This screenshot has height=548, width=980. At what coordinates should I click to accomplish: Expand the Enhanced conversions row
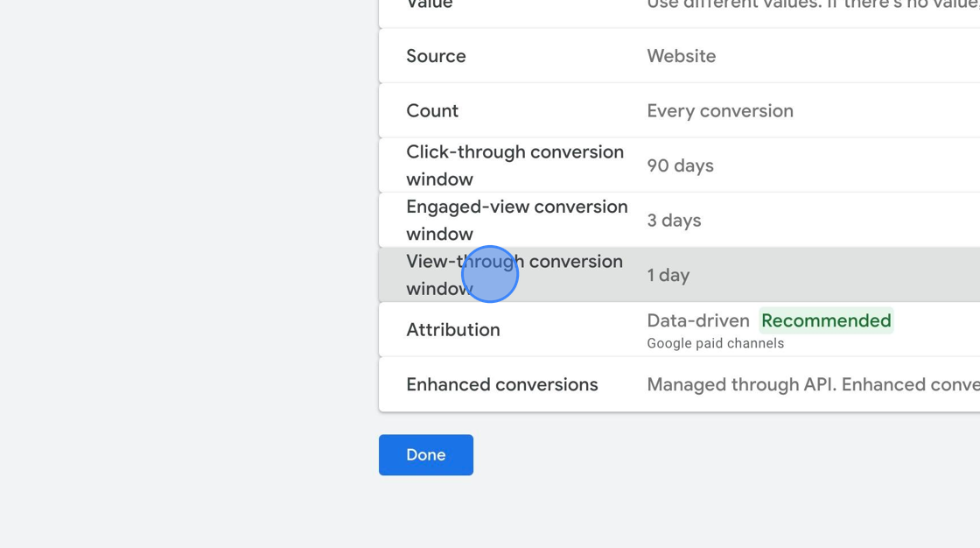point(679,384)
